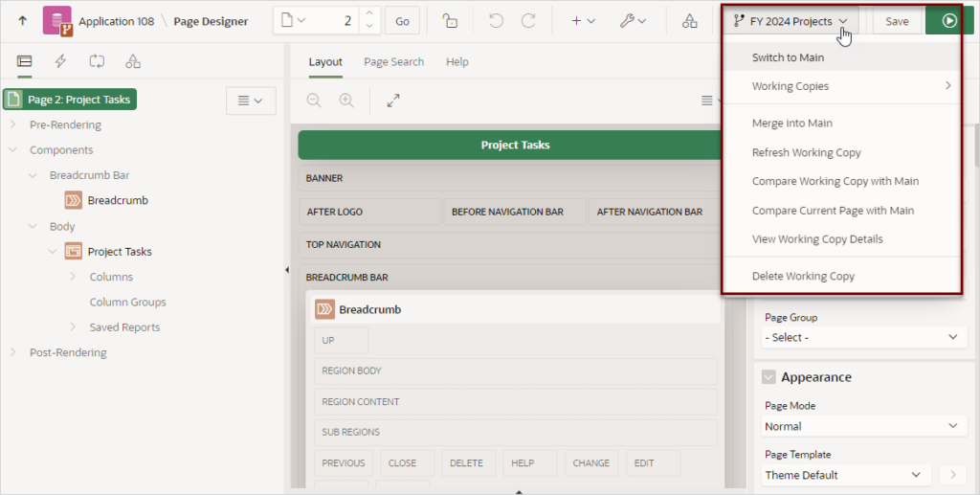Open the Utilities wrench menu
The height and width of the screenshot is (495, 980).
[x=633, y=21]
